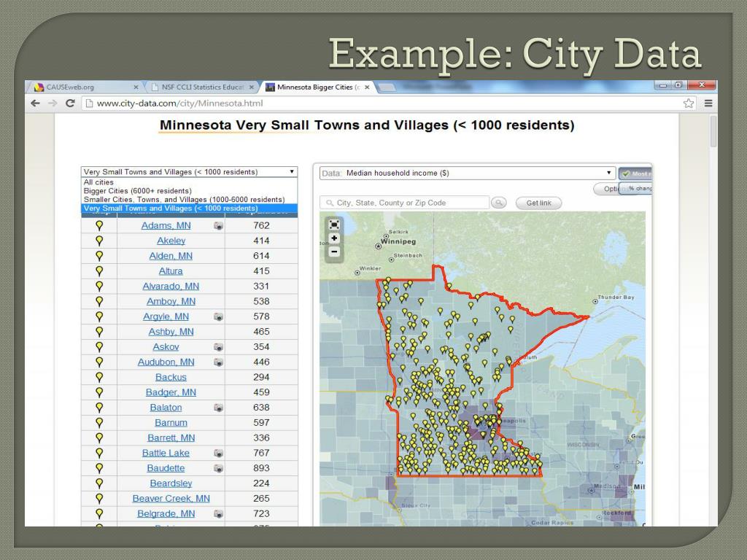Select Smaller Cities, Towns, and Villages option
Image resolution: width=747 pixels, height=560 pixels.
click(x=189, y=200)
